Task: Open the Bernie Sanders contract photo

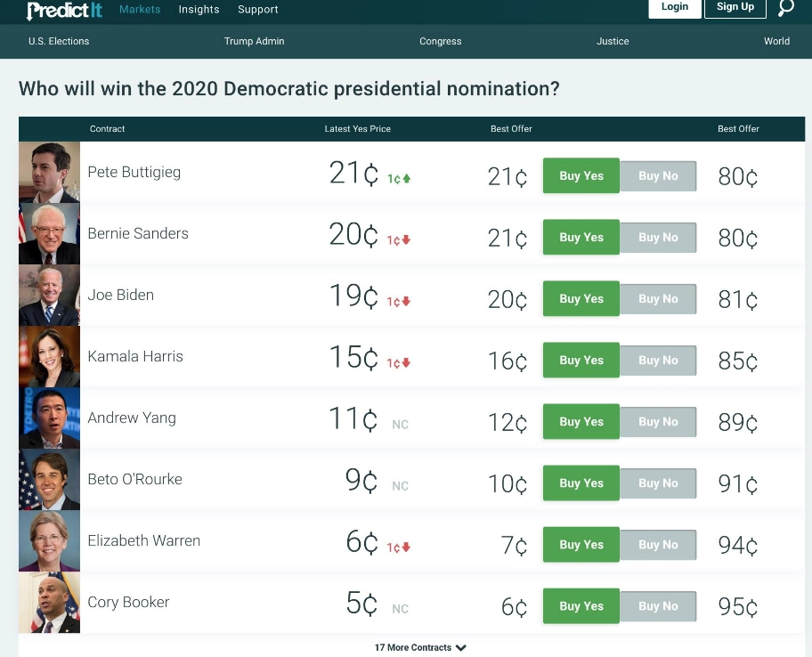Action: click(49, 234)
